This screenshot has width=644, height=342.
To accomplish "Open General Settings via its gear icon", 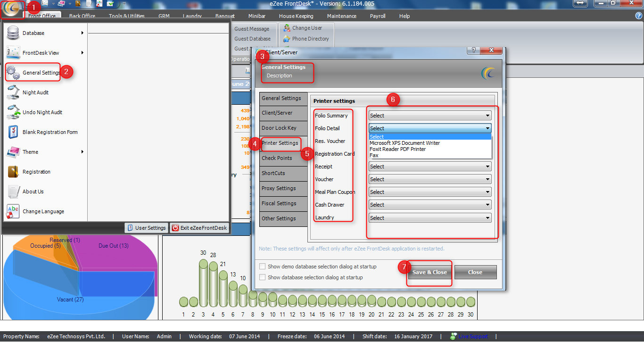I will [x=13, y=73].
